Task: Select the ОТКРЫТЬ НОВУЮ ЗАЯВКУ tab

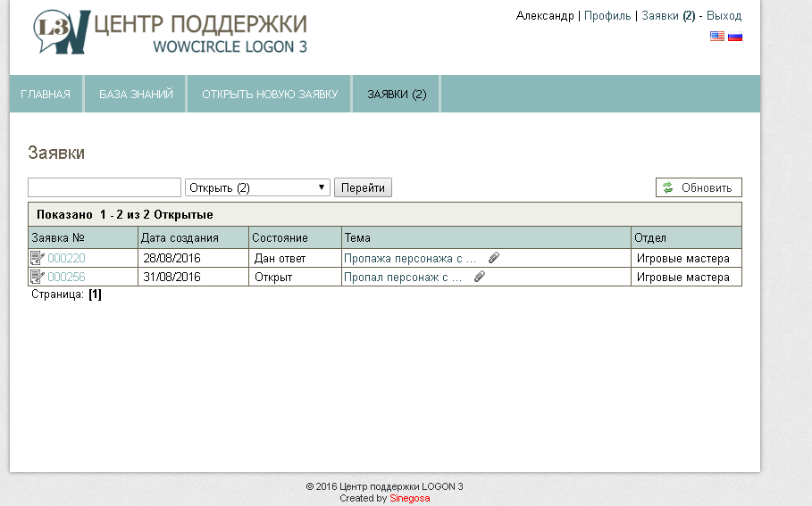Action: [x=270, y=94]
